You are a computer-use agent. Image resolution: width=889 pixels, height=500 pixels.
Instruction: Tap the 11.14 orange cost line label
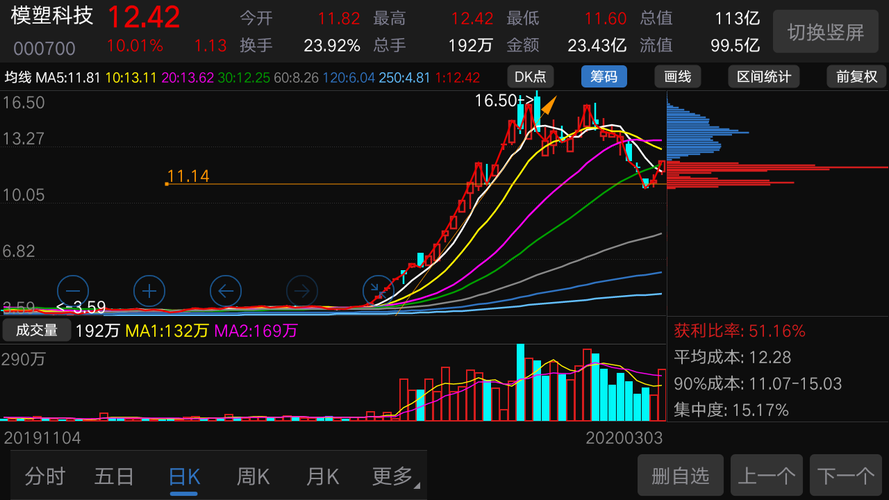click(x=188, y=176)
